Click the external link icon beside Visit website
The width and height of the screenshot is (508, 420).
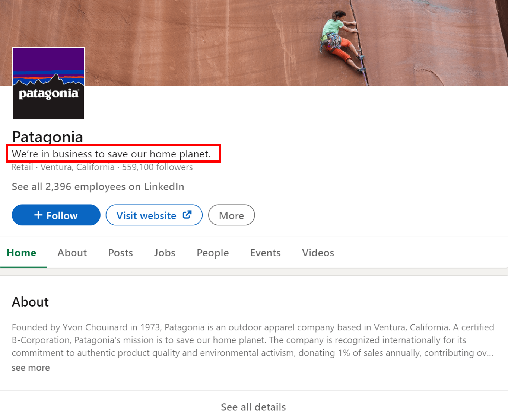click(187, 215)
